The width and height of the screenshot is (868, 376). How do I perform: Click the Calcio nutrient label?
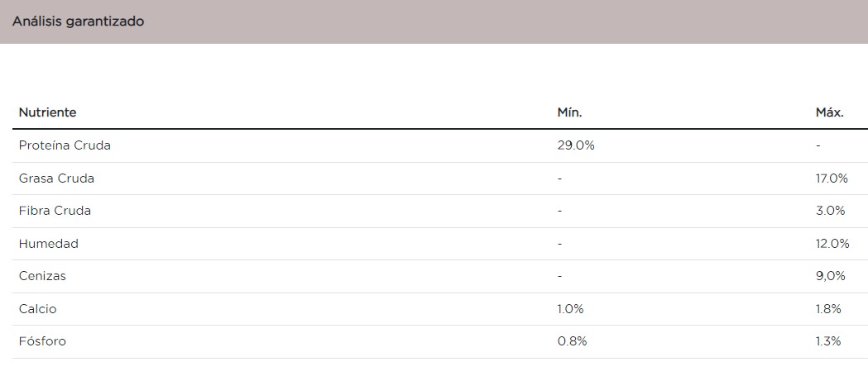(38, 309)
